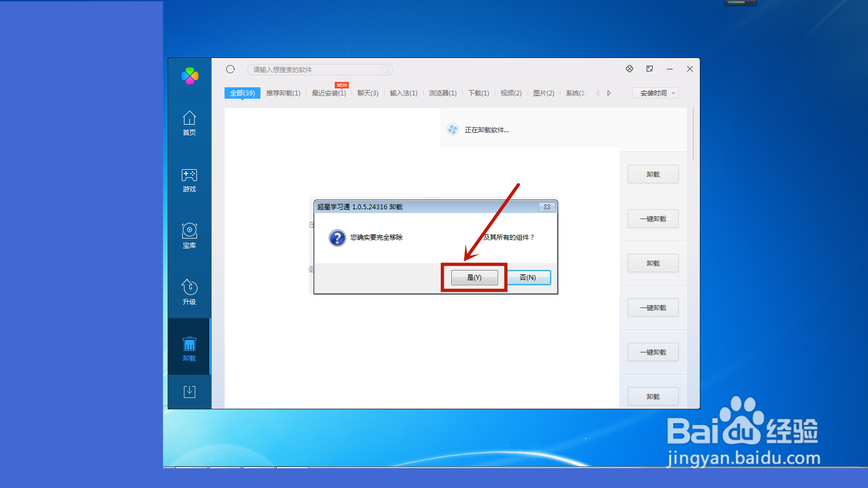Click the blue question mark icon in dialog

point(337,237)
